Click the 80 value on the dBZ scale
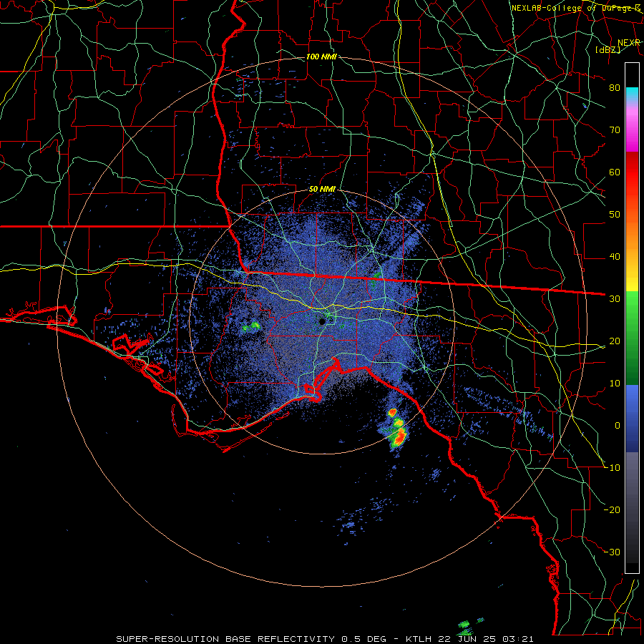 click(x=615, y=88)
